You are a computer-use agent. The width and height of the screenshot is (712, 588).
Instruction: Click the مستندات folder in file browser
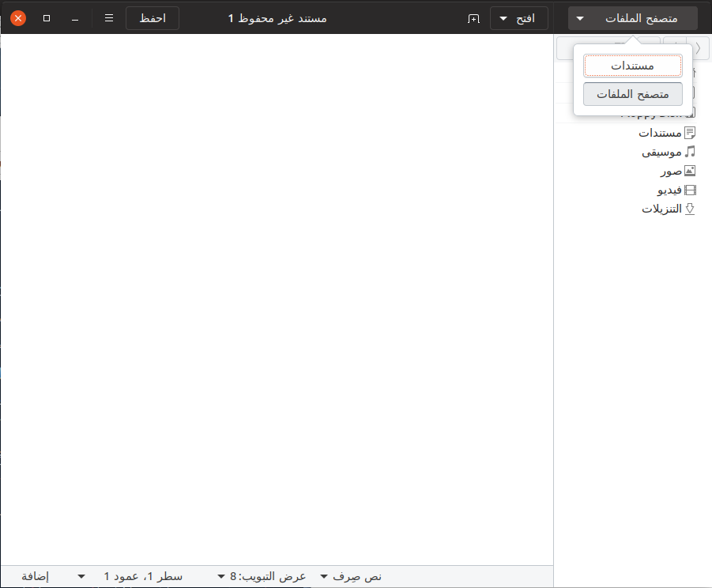[x=660, y=133]
